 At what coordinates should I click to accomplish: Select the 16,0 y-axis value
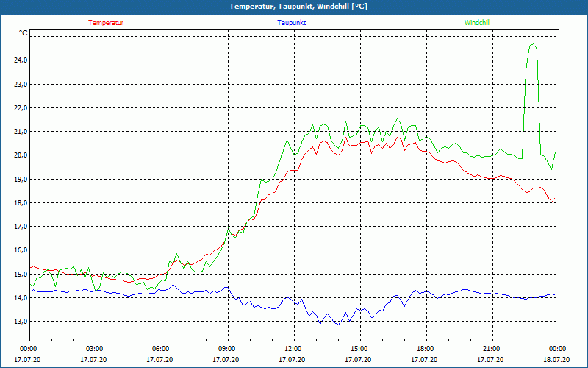[x=21, y=250]
